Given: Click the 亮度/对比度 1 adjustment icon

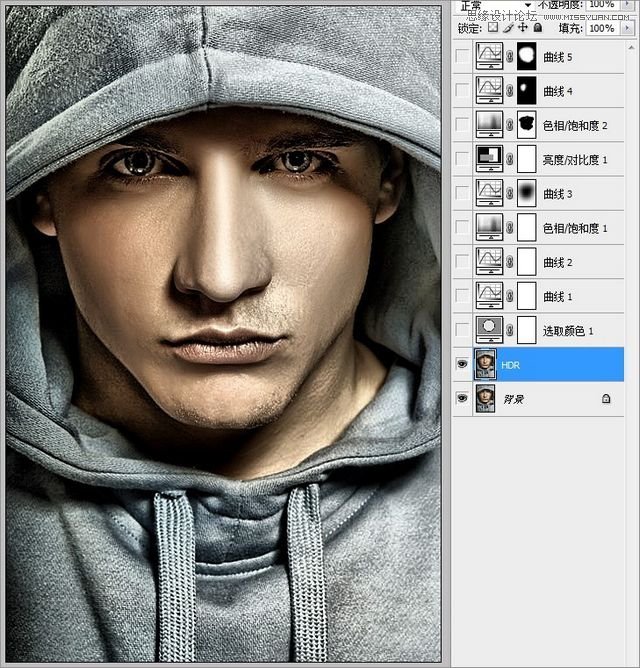Looking at the screenshot, I should pos(490,159).
